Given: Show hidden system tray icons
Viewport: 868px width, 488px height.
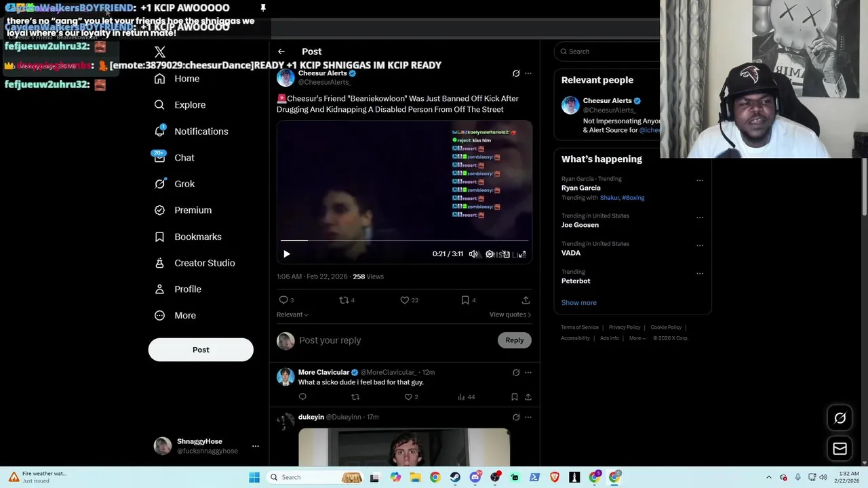Looking at the screenshot, I should 769,477.
